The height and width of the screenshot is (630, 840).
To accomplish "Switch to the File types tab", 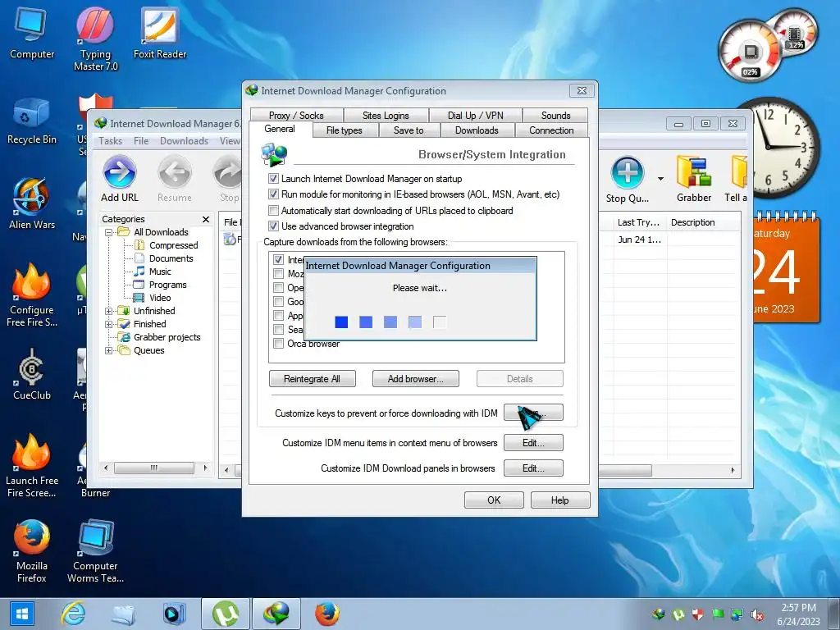I will (345, 130).
